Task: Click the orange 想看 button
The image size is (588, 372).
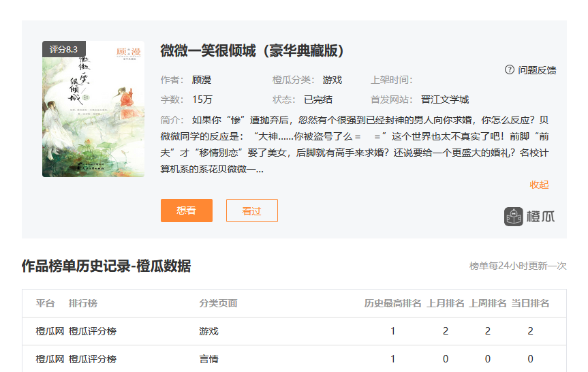Action: click(x=187, y=211)
